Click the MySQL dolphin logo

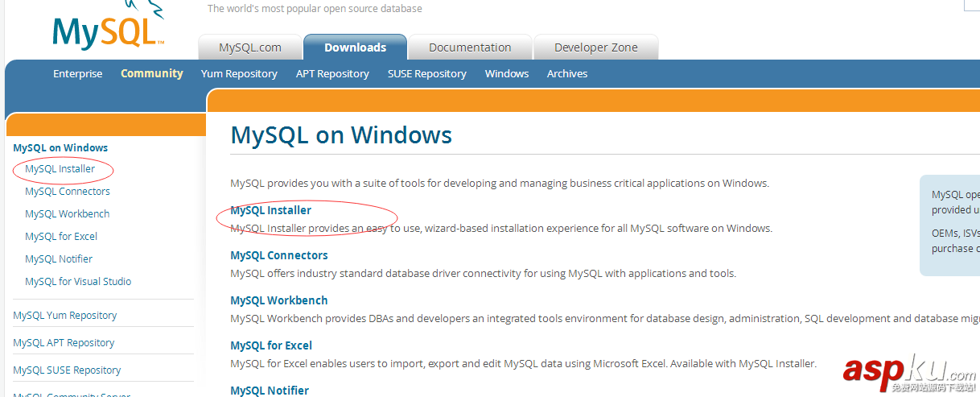(x=108, y=29)
